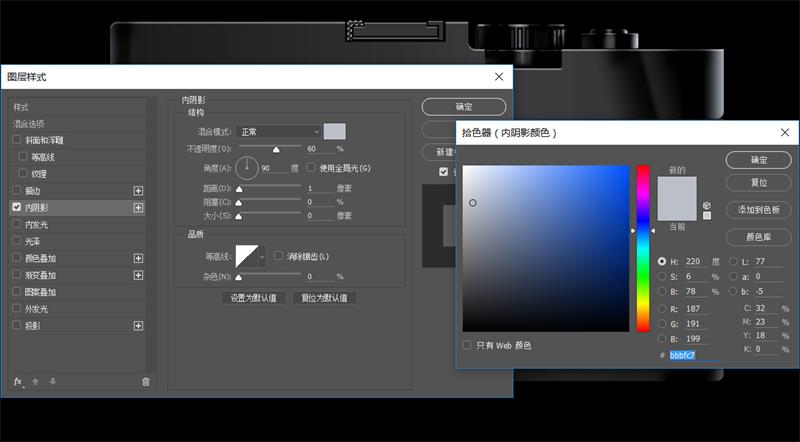The image size is (800, 442).
Task: Click the fx effects menu icon
Action: pyautogui.click(x=18, y=381)
